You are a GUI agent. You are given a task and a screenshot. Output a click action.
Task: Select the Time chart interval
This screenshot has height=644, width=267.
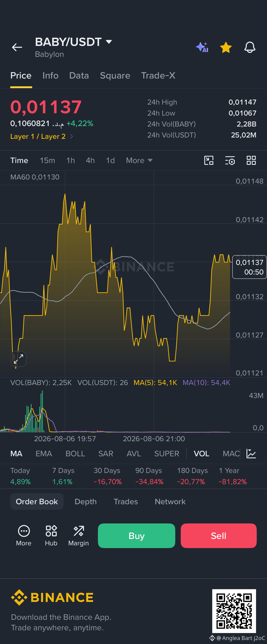pos(19,161)
